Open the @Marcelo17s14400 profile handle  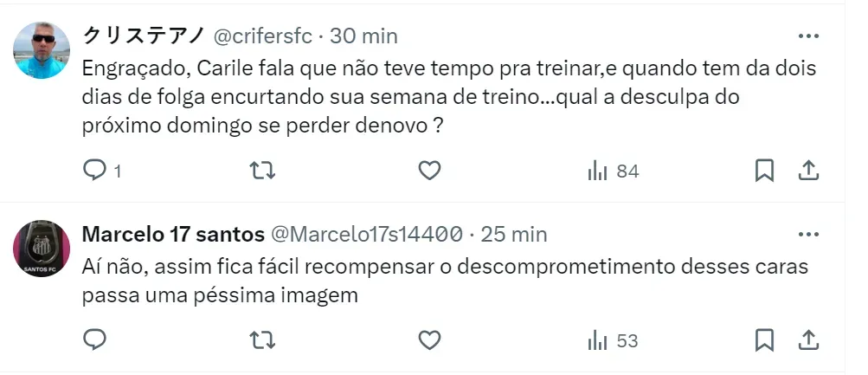(366, 234)
